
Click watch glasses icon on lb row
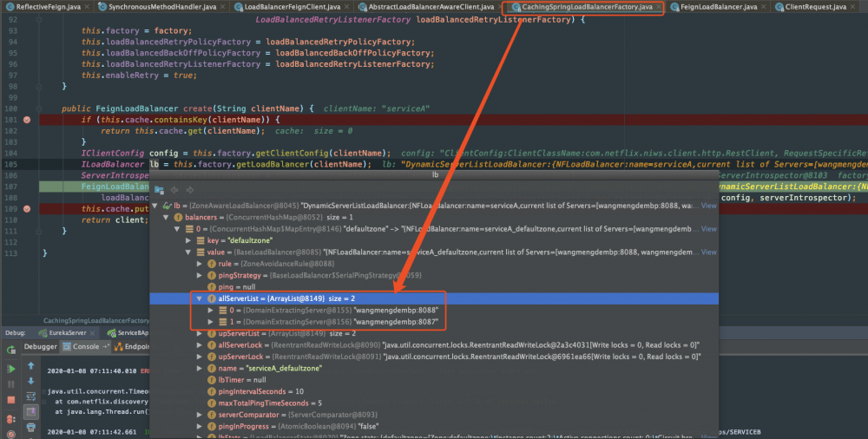tap(167, 206)
